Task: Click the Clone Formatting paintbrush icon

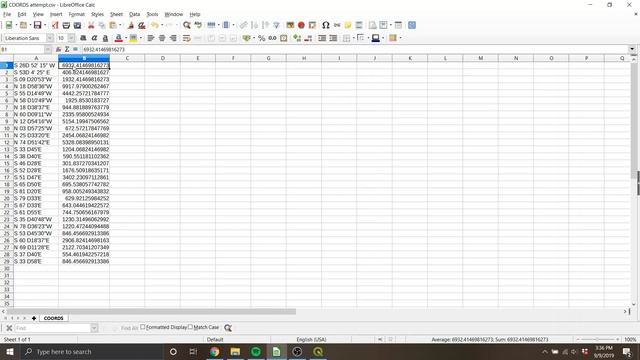Action: 131,25
